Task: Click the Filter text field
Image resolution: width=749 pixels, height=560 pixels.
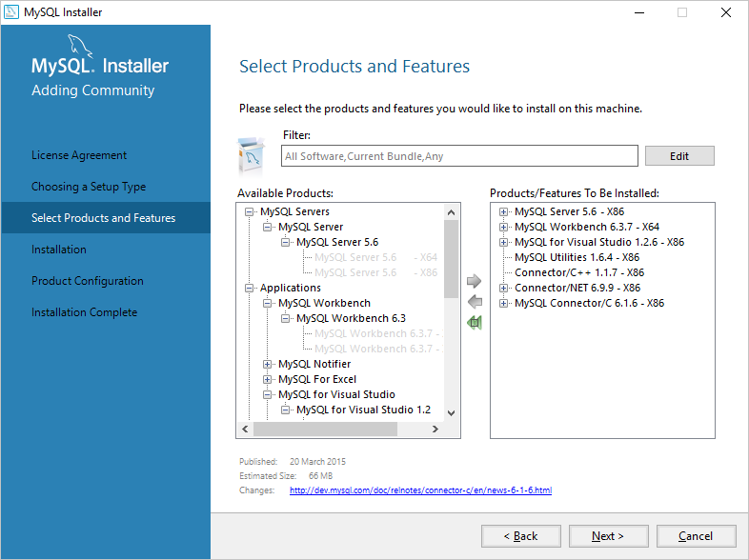Action: 459,156
